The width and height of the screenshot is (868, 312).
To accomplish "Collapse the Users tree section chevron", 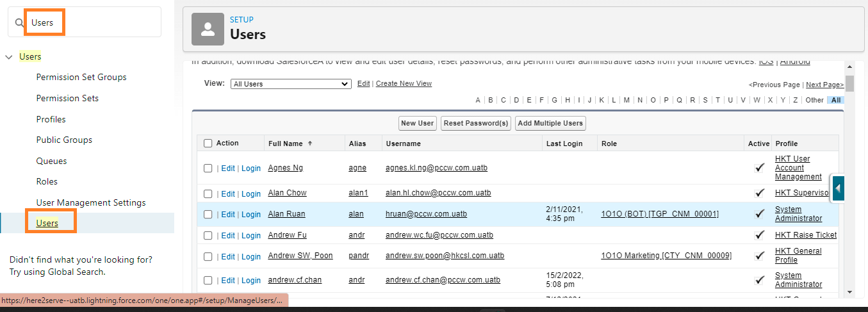I will pyautogui.click(x=9, y=57).
